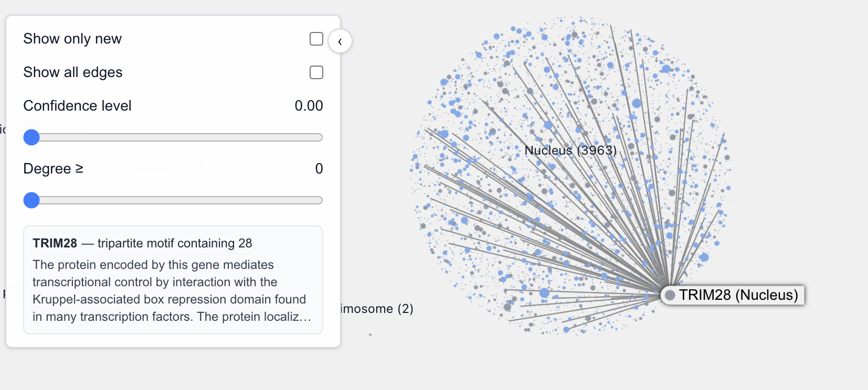Click the truncated ellipsis ending the description
Image resolution: width=868 pixels, height=390 pixels.
click(x=305, y=317)
